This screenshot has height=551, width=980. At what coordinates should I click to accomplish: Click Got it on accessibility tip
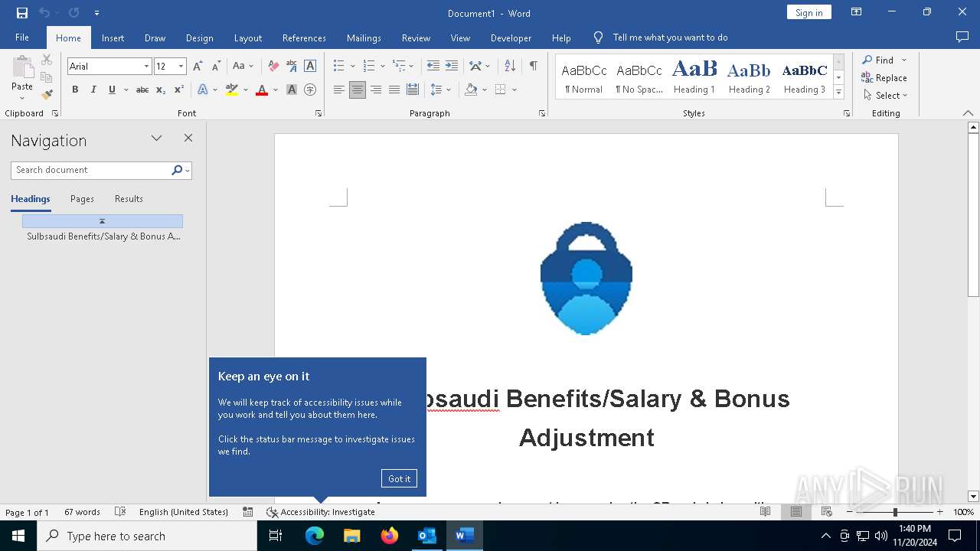point(399,478)
